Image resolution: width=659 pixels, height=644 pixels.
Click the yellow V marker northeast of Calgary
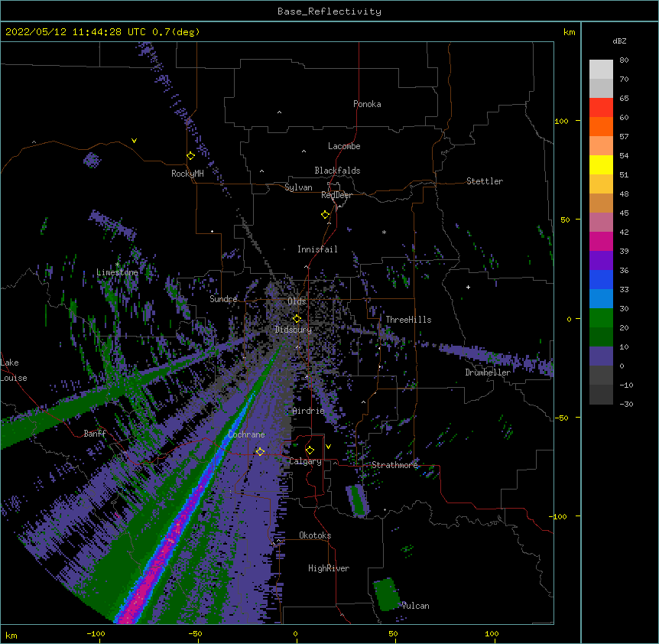coord(328,447)
